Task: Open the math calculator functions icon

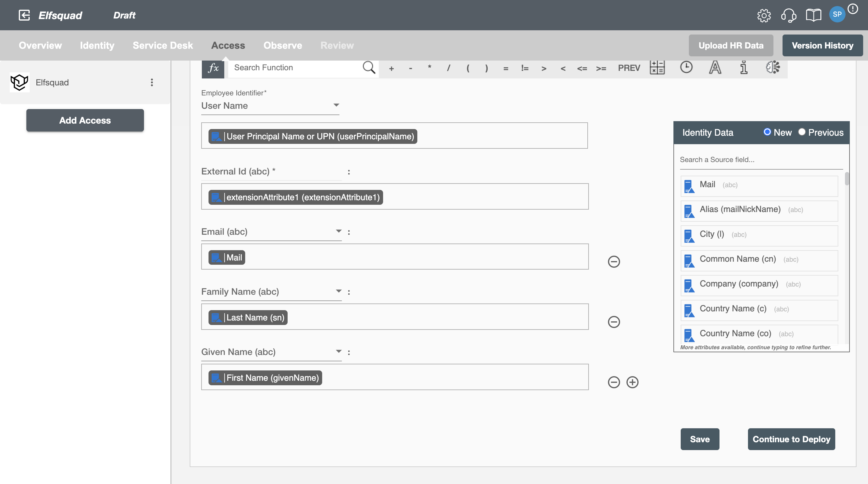Action: click(657, 67)
